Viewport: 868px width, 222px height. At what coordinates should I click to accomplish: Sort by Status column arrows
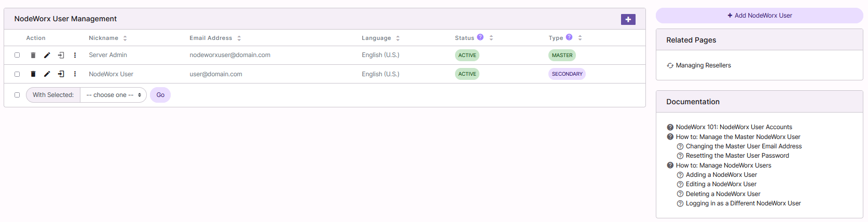(491, 38)
